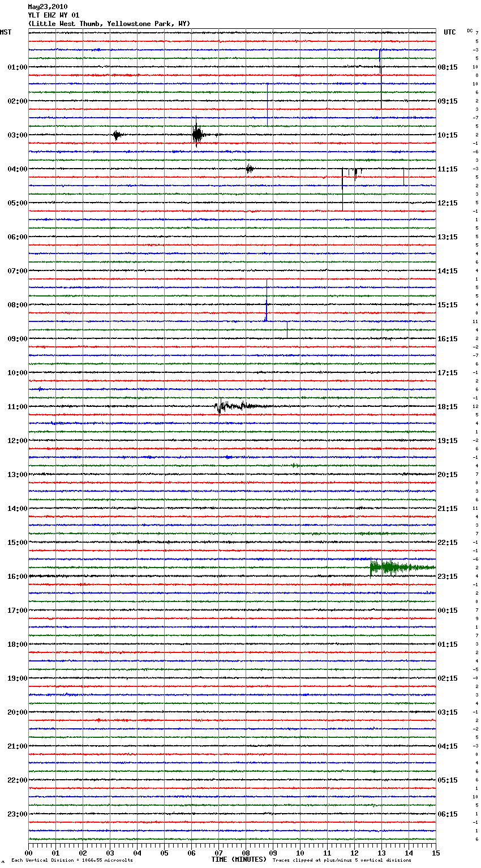The image size is (481, 868).
Task: Click the 06:15 UTC time label
Action: click(448, 814)
